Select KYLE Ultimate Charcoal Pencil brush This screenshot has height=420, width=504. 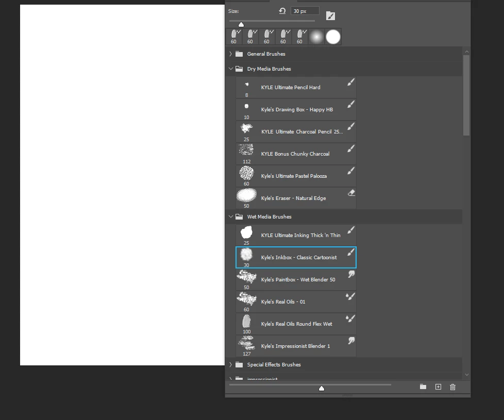pos(296,132)
